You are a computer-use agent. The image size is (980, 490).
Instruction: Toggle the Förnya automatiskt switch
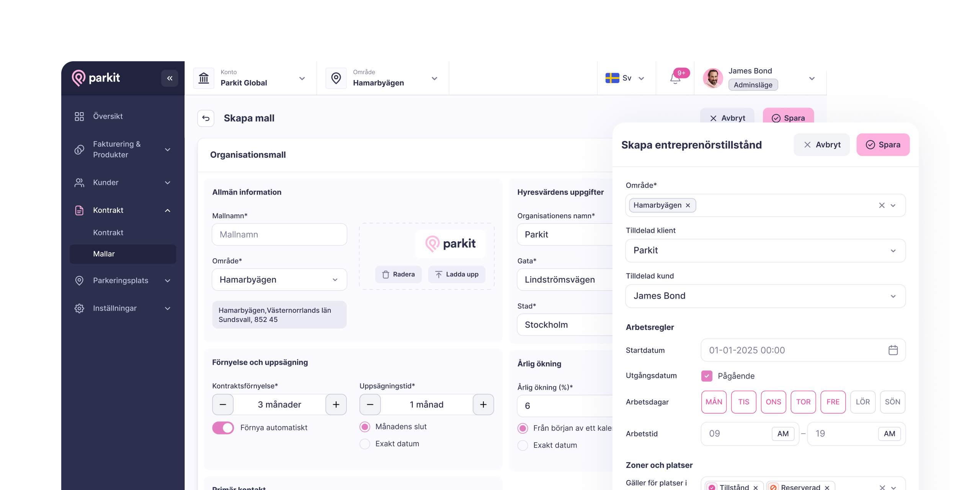click(223, 428)
